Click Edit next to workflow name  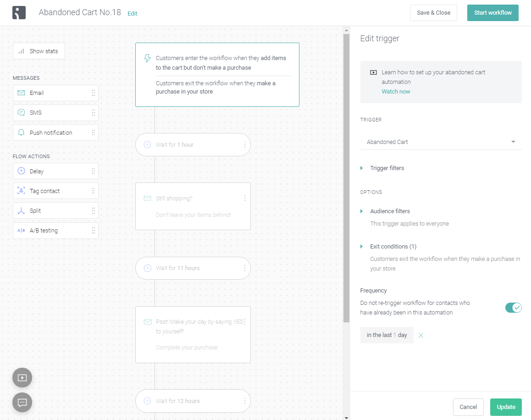click(133, 14)
